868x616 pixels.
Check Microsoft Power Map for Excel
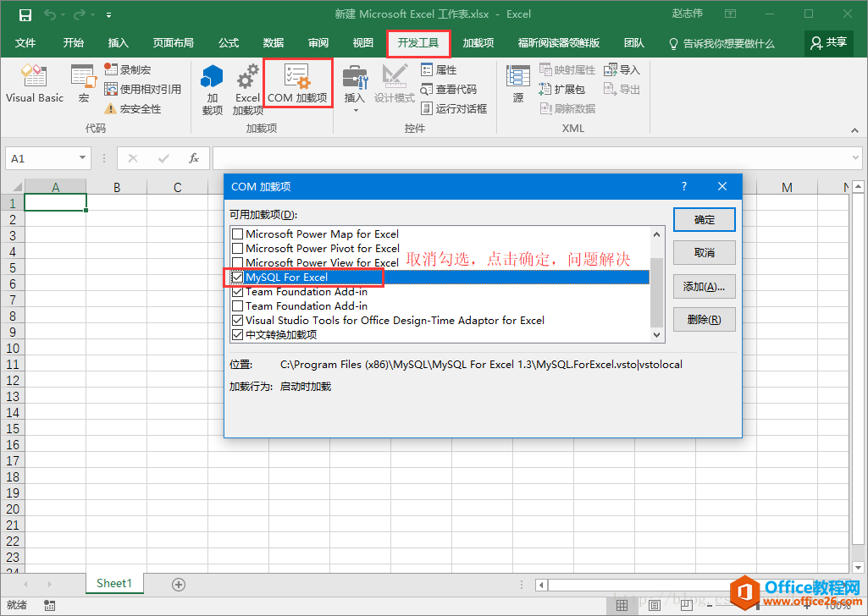[x=237, y=234]
